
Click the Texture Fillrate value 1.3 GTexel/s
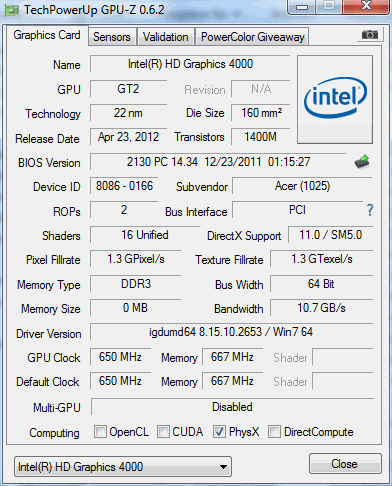(x=321, y=259)
